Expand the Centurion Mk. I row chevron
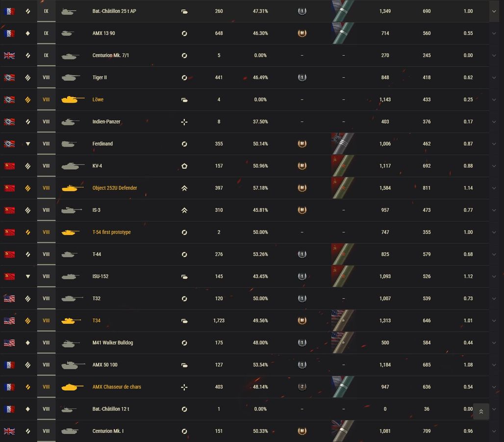Screen dimensions: 504x442 point(494,431)
